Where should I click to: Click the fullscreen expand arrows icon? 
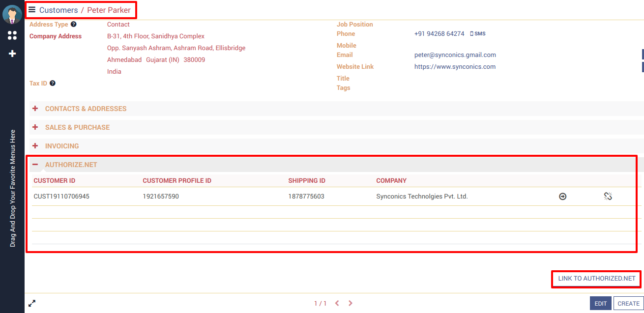[x=32, y=304]
